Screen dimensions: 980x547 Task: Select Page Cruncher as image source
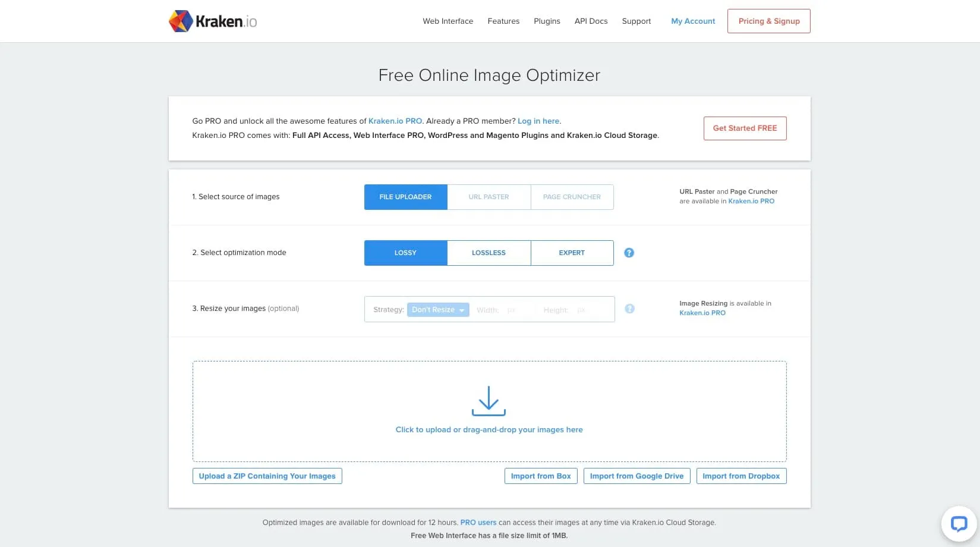pyautogui.click(x=572, y=197)
